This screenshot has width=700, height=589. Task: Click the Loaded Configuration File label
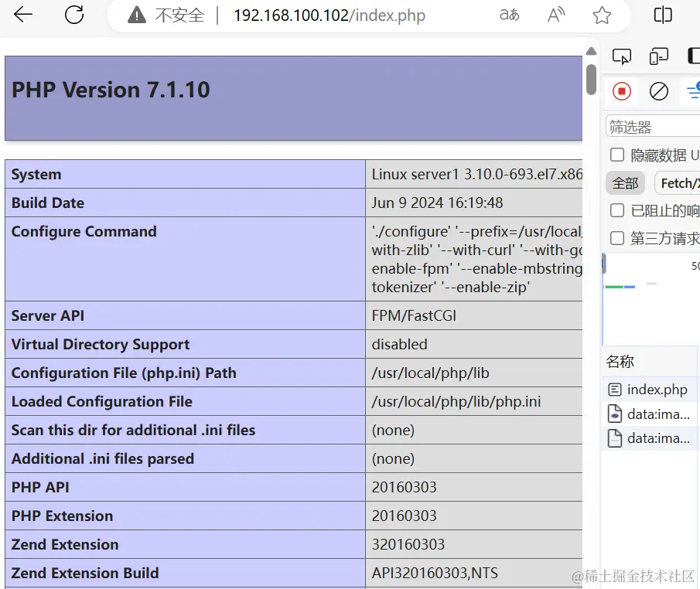click(102, 401)
